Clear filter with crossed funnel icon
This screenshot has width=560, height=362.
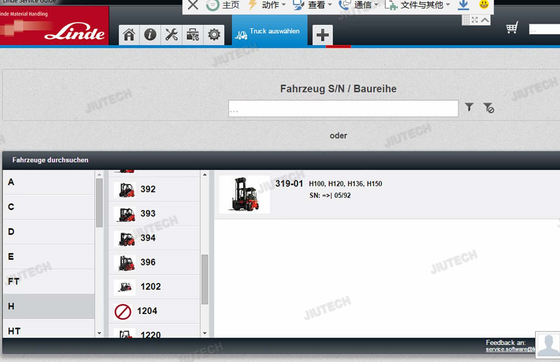pos(489,107)
